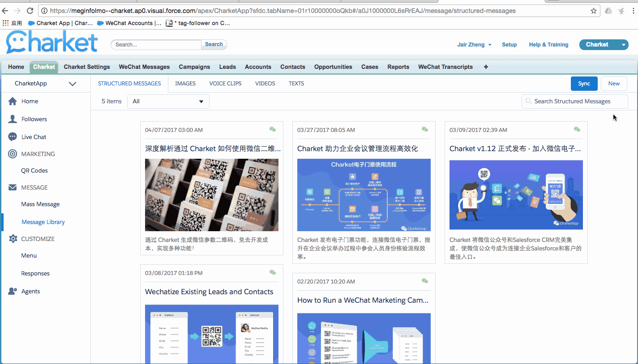Viewport: 638px width, 364px height.
Task: Expand the Charket app switcher dropdown
Action: [x=623, y=45]
